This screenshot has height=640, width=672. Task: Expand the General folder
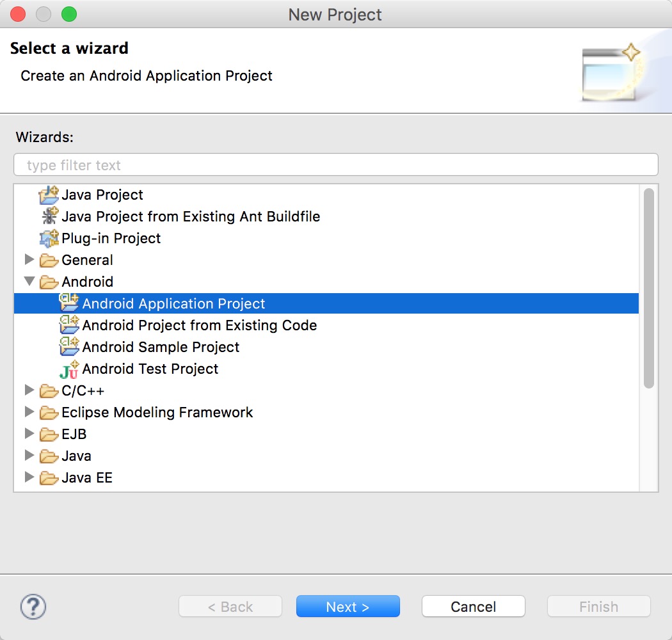[x=29, y=260]
